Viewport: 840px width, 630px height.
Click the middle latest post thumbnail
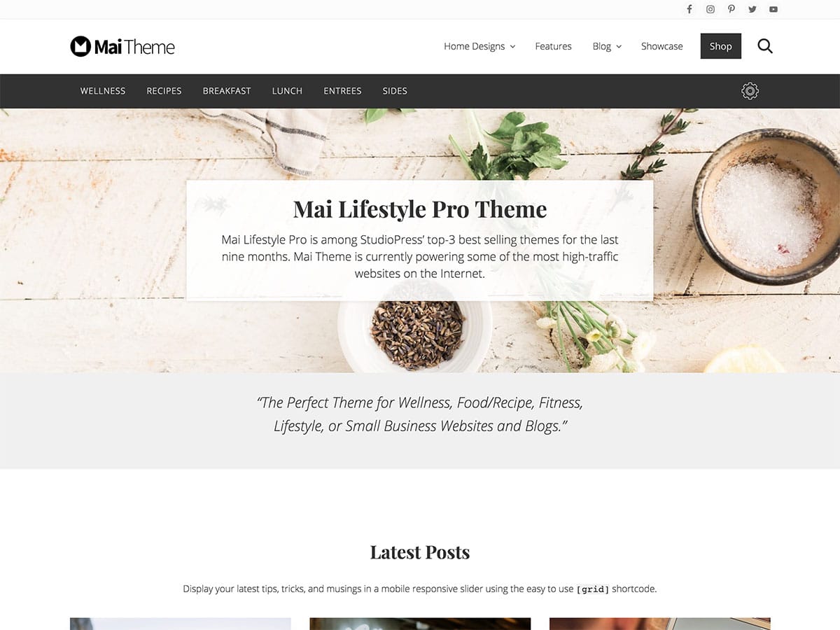tap(420, 624)
